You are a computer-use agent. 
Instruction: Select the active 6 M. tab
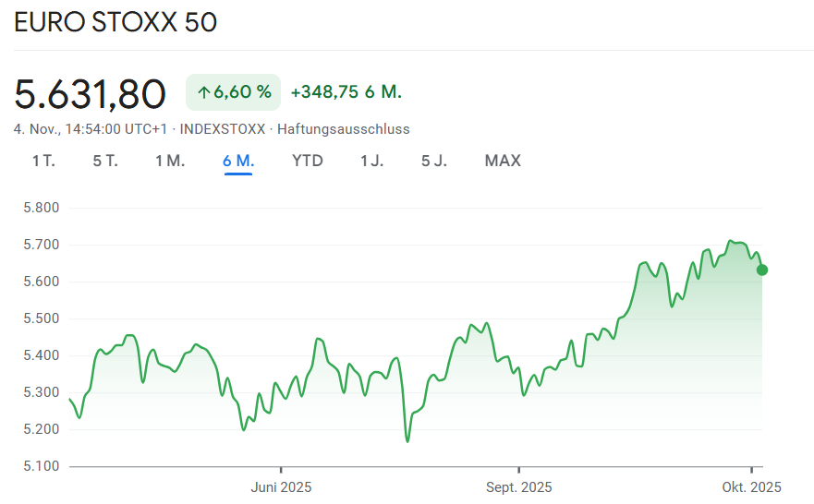(238, 161)
